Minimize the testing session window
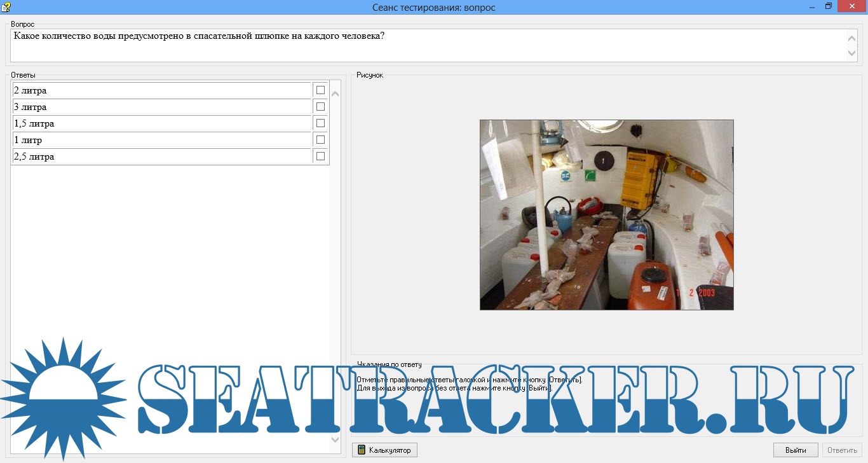868x463 pixels. coord(813,7)
